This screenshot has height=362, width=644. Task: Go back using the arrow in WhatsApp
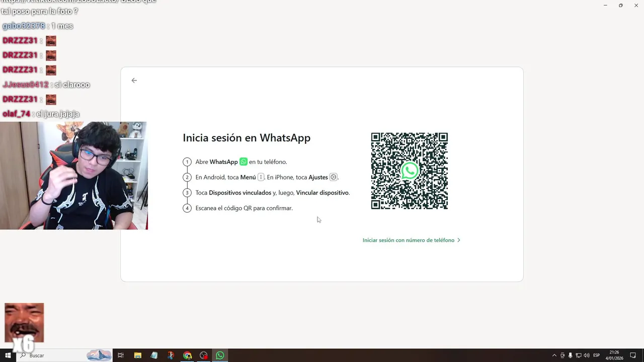[134, 80]
